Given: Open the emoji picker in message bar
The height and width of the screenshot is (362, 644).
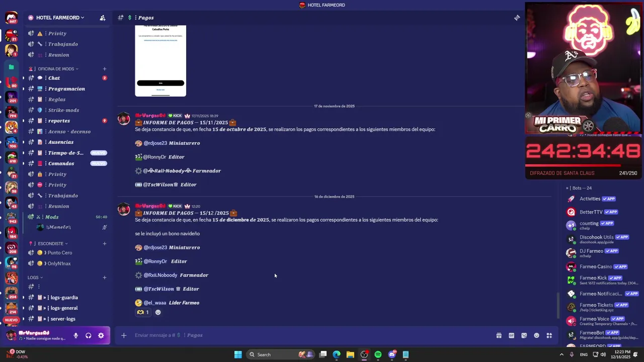Looking at the screenshot, I should pyautogui.click(x=536, y=335).
